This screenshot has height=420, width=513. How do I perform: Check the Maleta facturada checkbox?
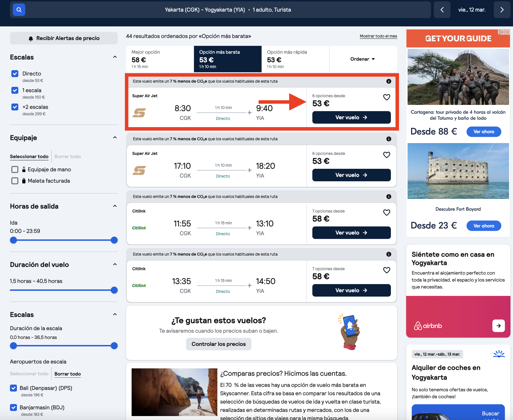click(15, 181)
